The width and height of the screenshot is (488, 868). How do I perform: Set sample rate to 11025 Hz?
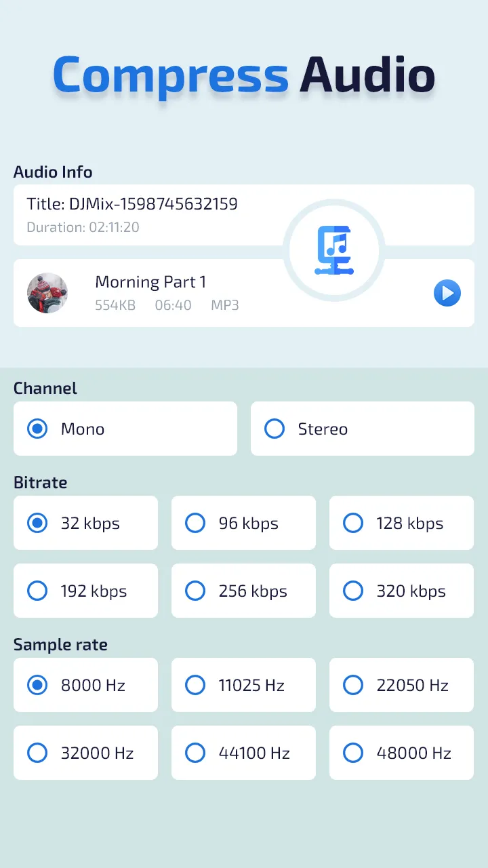tap(243, 685)
